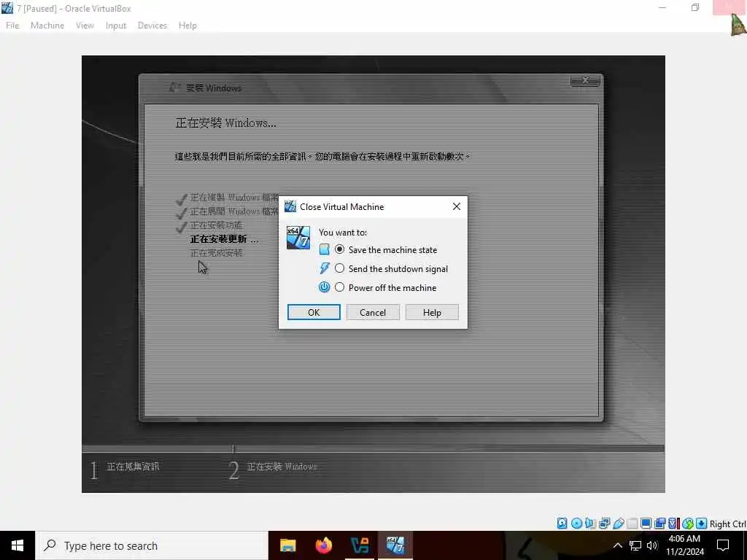Click the optical disk status icon
This screenshot has height=560, width=747.
pos(576,524)
